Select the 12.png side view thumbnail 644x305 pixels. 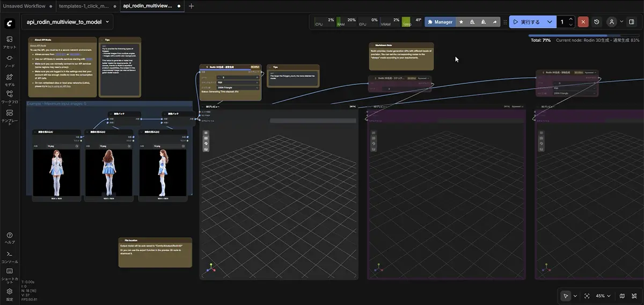click(163, 172)
